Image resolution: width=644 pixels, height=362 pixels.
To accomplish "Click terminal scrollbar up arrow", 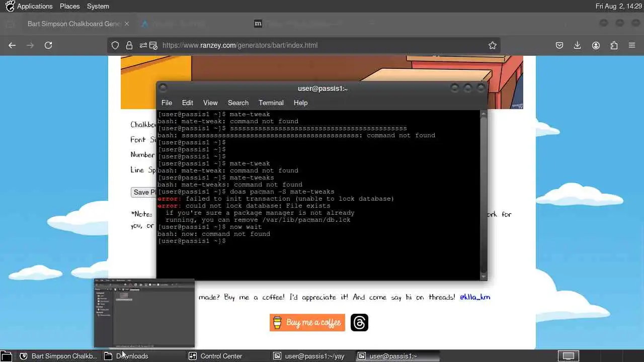I will pyautogui.click(x=484, y=114).
